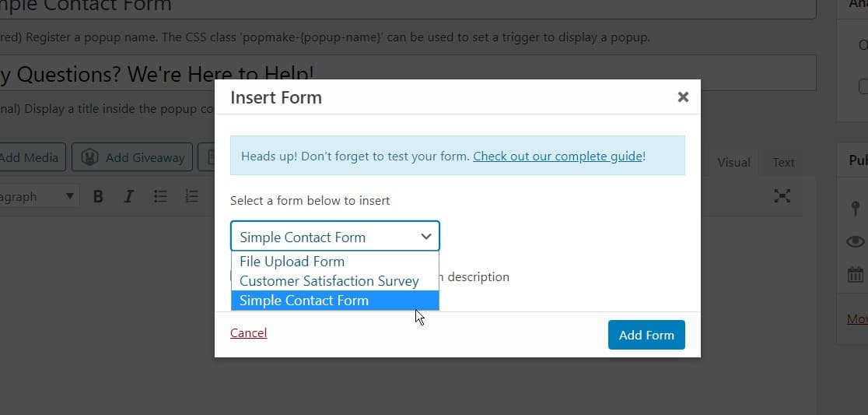Image resolution: width=868 pixels, height=415 pixels.
Task: Switch to the Visual editor tab
Action: (733, 163)
